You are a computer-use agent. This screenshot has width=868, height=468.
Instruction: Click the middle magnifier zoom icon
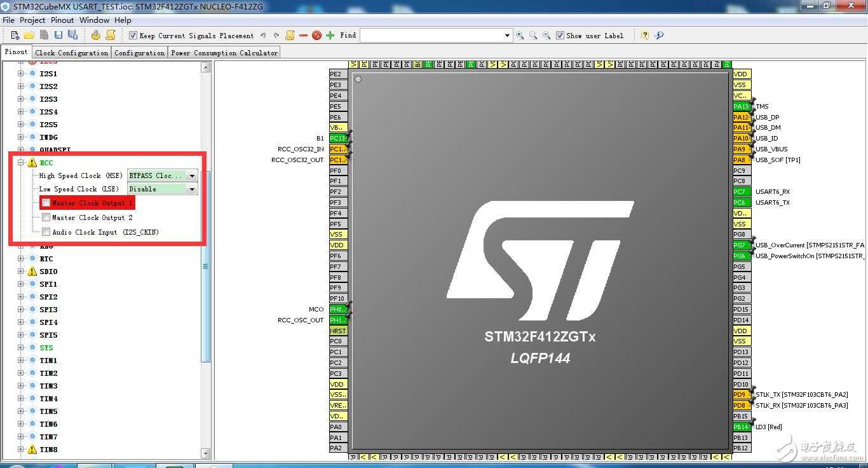coord(533,36)
